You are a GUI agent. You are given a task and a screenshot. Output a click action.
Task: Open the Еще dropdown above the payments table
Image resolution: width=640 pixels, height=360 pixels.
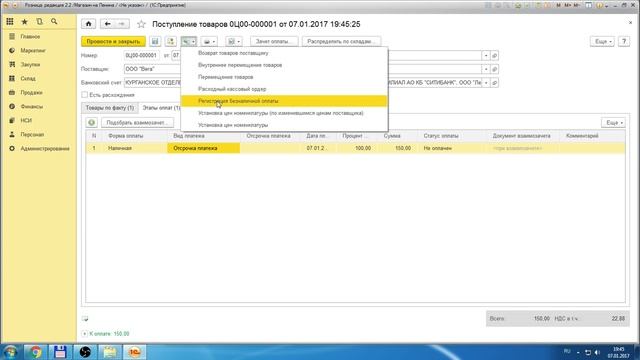(613, 122)
